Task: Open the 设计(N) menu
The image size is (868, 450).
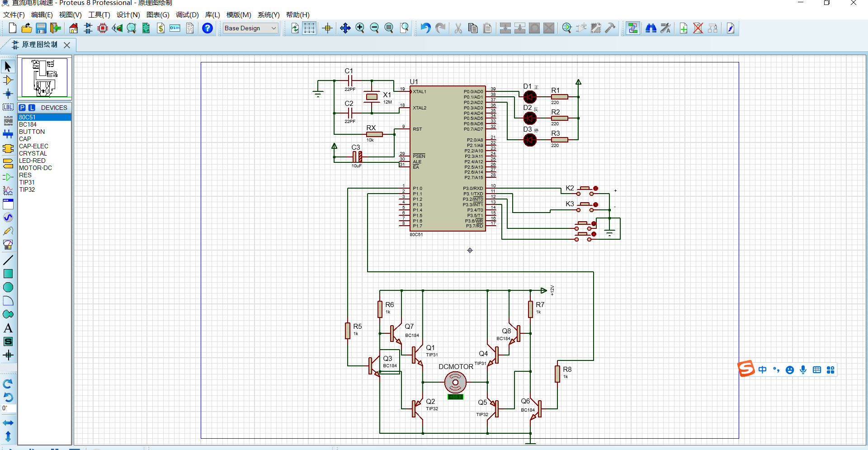Action: pos(128,15)
